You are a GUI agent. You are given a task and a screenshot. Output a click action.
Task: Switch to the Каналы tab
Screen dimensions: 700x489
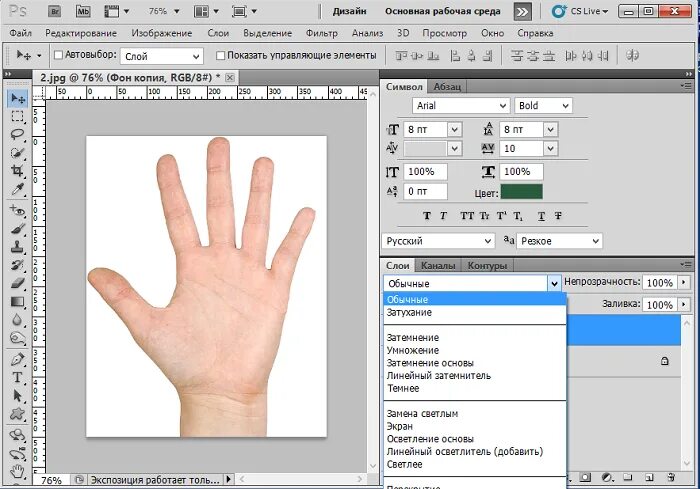pos(438,265)
